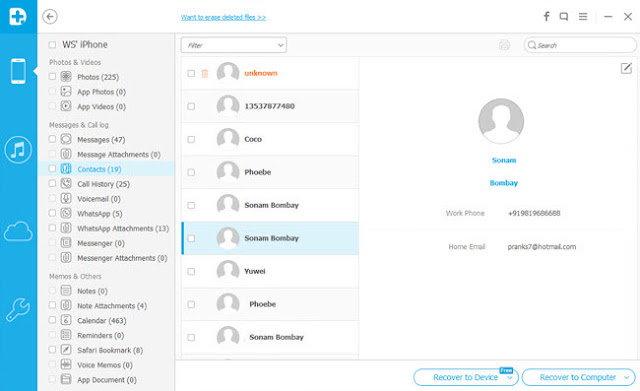Check the WhatsApp (5) checkbox

[x=52, y=213]
